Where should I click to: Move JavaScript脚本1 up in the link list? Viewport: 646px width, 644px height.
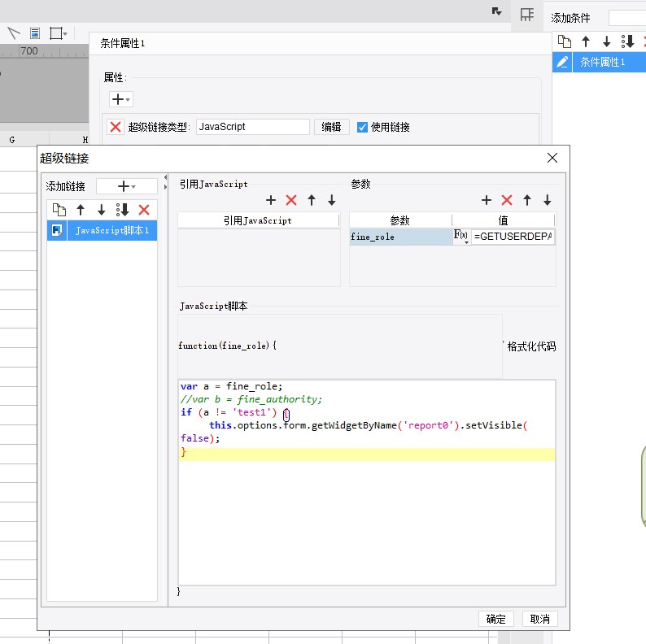point(81,210)
